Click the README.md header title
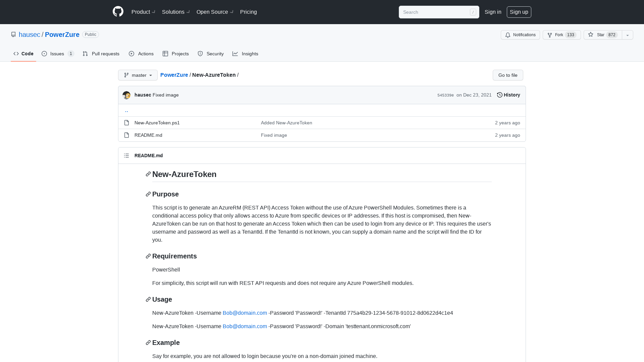644x362 pixels. click(x=149, y=156)
